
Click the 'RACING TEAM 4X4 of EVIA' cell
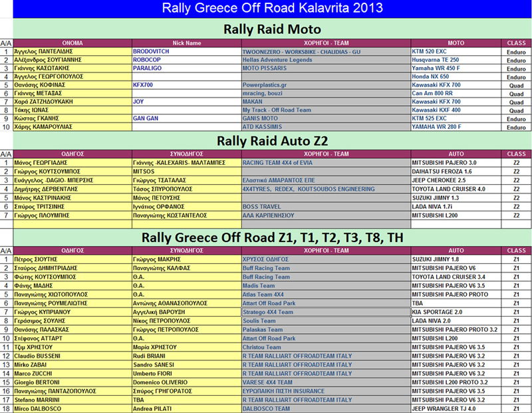[326, 163]
